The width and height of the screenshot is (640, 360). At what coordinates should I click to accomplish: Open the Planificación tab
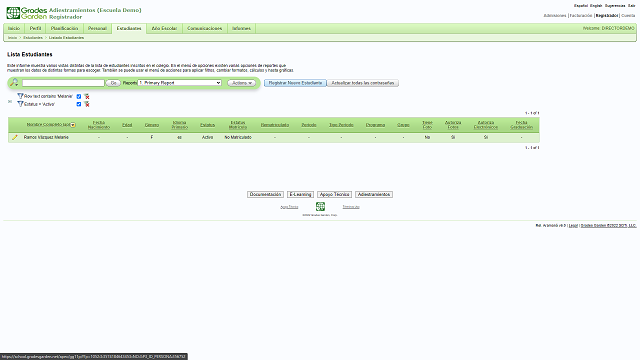tap(64, 29)
